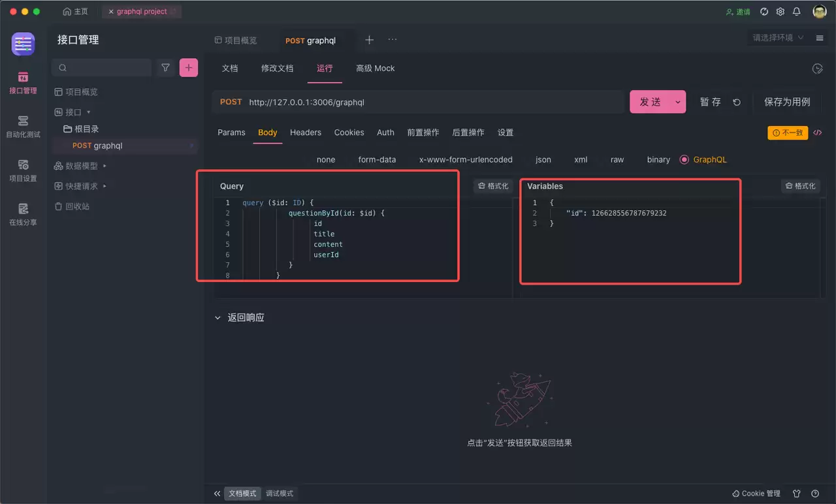Go to 主页 home tab

pos(75,12)
